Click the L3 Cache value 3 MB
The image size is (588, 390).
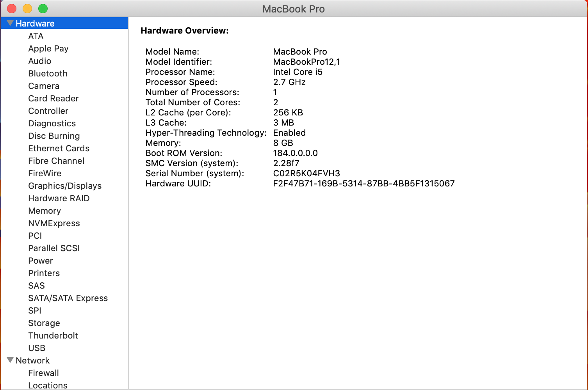(x=283, y=122)
